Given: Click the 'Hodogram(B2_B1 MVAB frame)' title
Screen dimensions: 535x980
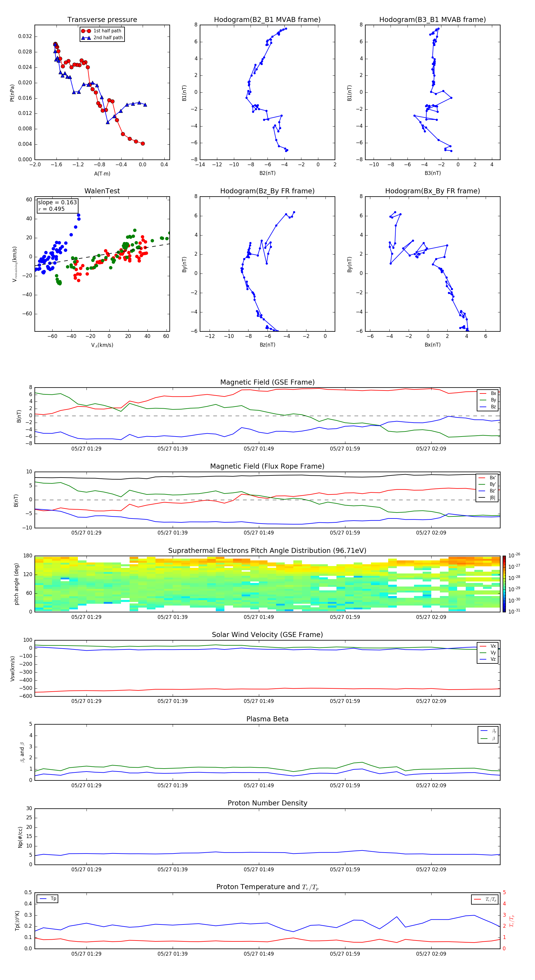Looking at the screenshot, I should point(267,20).
